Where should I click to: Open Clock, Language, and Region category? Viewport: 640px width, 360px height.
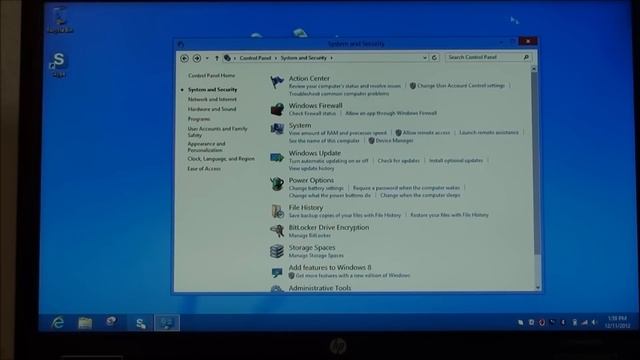221,159
